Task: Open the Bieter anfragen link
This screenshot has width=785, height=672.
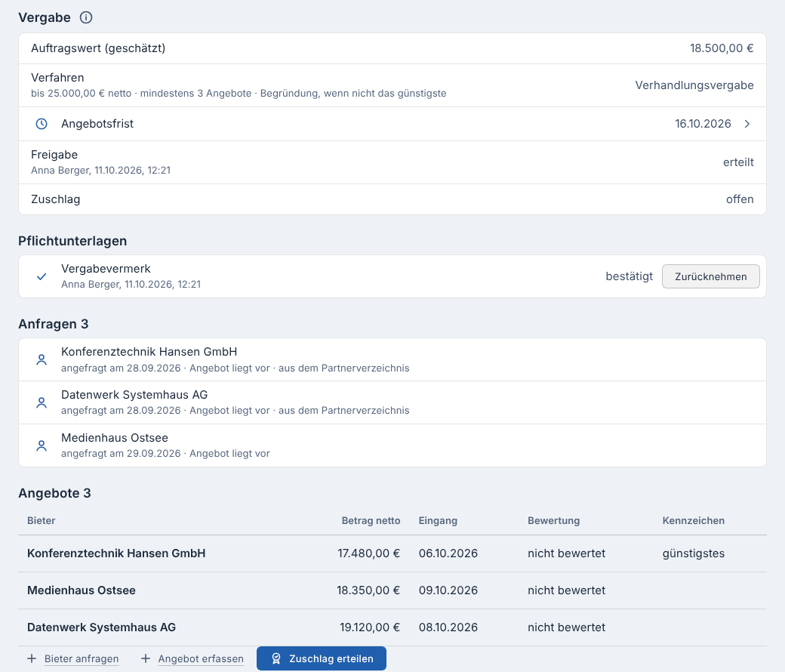Action: pos(82,658)
